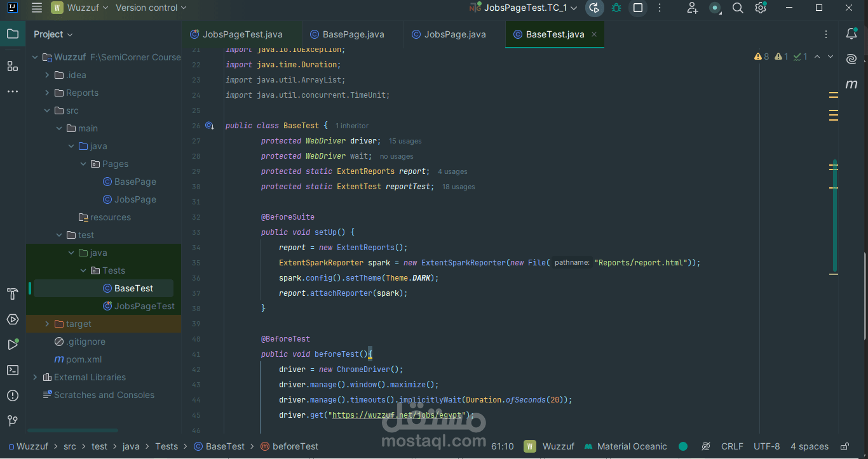This screenshot has height=459, width=868.
Task: Open Project view mode dropdown
Action: point(53,34)
